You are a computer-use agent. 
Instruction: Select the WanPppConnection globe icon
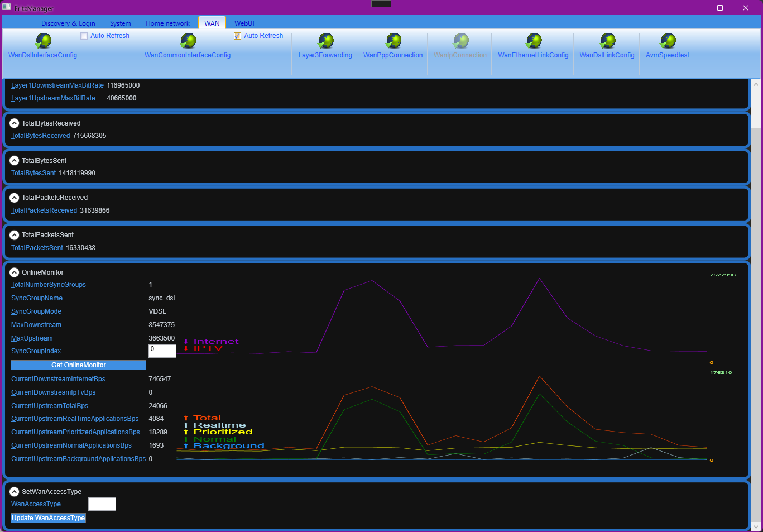click(393, 41)
